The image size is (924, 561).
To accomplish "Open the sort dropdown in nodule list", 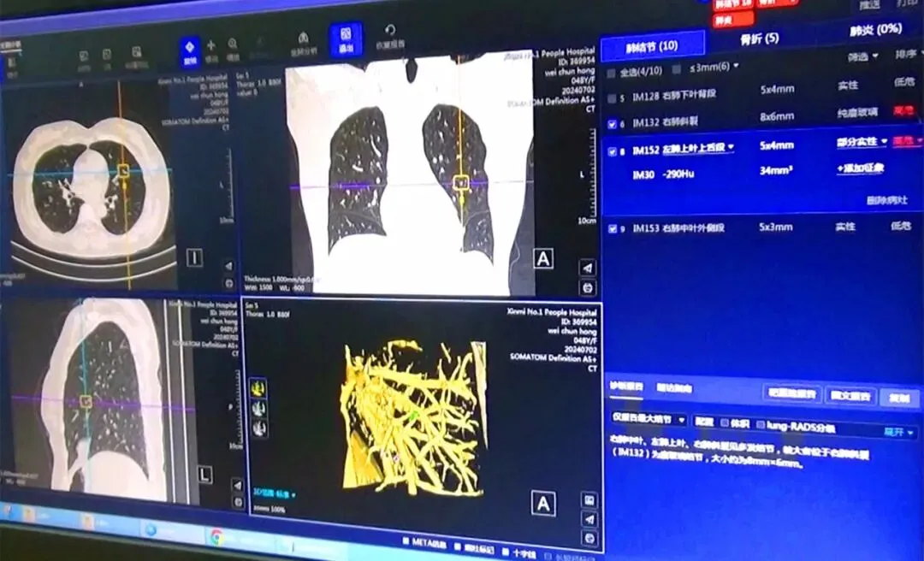I will pos(908,54).
